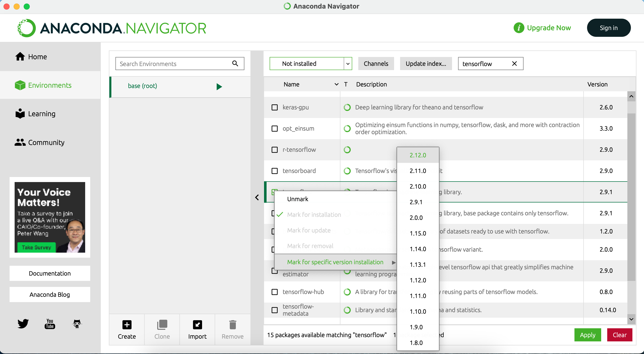
Task: Click r-tensorflow package type icon
Action: (x=347, y=150)
